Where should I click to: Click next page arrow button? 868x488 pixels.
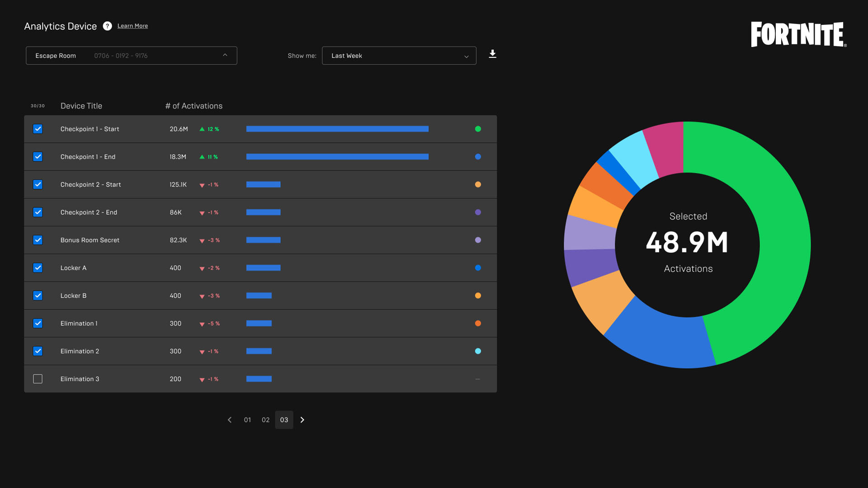(x=302, y=419)
